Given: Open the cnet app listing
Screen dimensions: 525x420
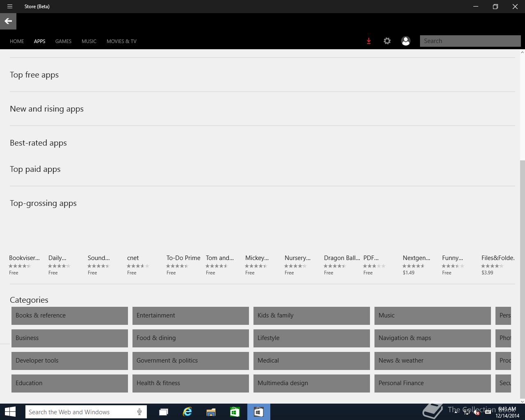Looking at the screenshot, I should tap(138, 265).
